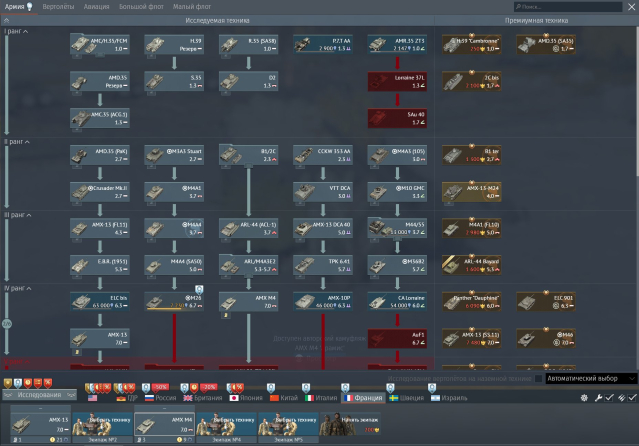This screenshot has height=446, width=639.
Task: Click the M4A1 (FL10) premium tank
Action: click(472, 228)
